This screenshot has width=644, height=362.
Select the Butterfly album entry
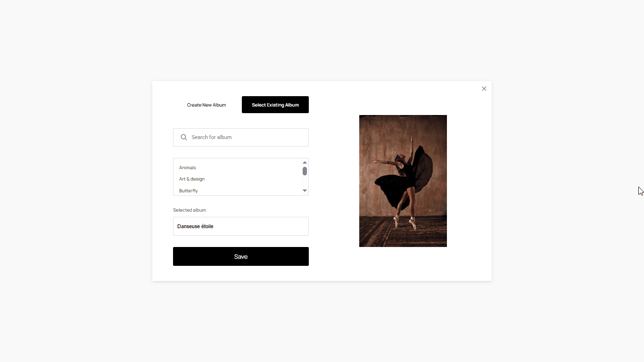pos(189,191)
